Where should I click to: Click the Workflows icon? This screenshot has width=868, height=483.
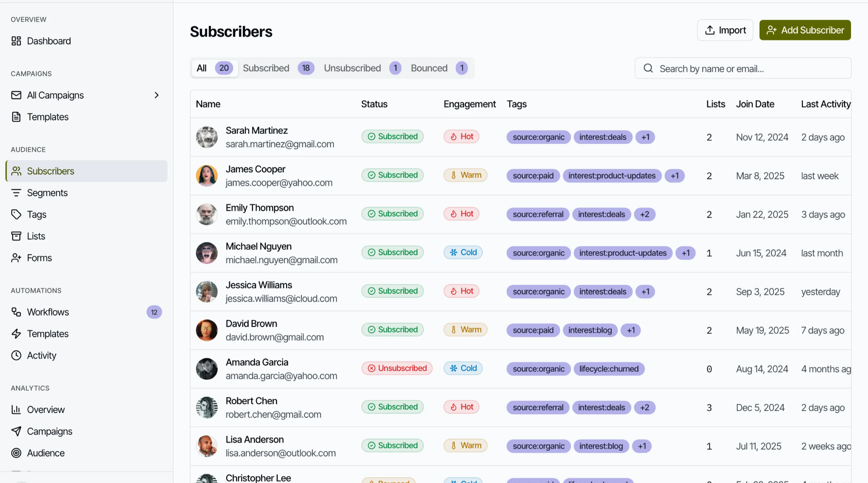pos(16,312)
